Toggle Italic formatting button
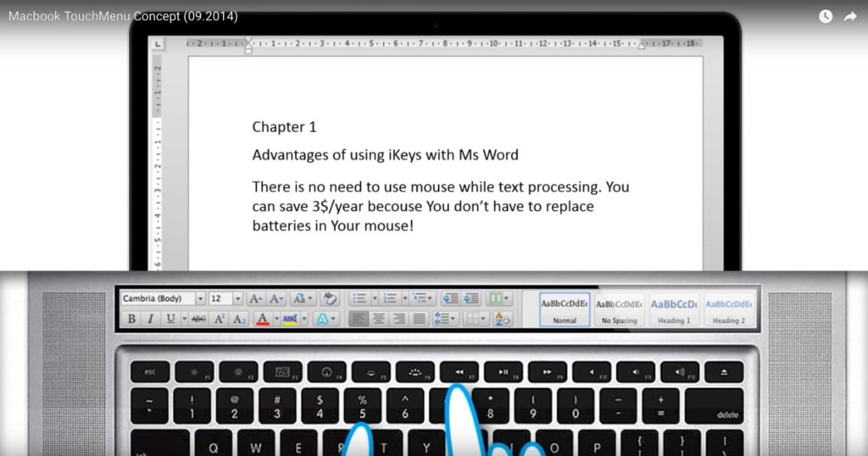Image resolution: width=868 pixels, height=456 pixels. [x=150, y=319]
